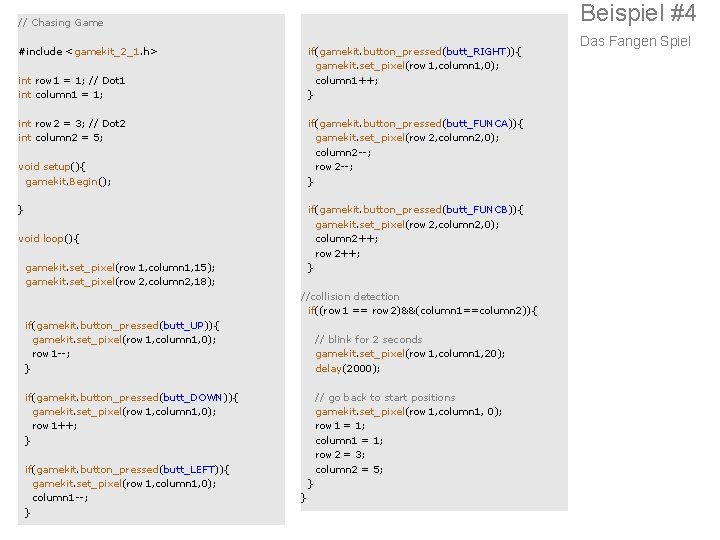
Task: Click the "// Chasing Game" comment
Action: click(61, 22)
